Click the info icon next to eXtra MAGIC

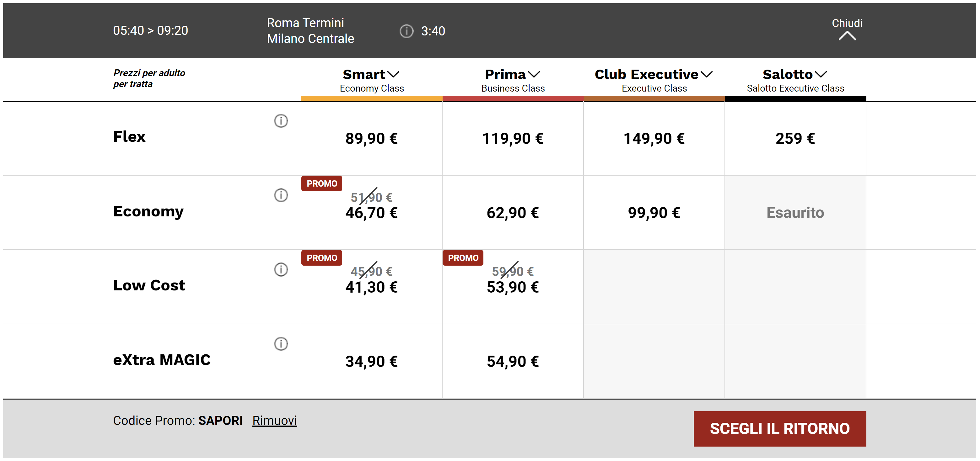pos(281,344)
